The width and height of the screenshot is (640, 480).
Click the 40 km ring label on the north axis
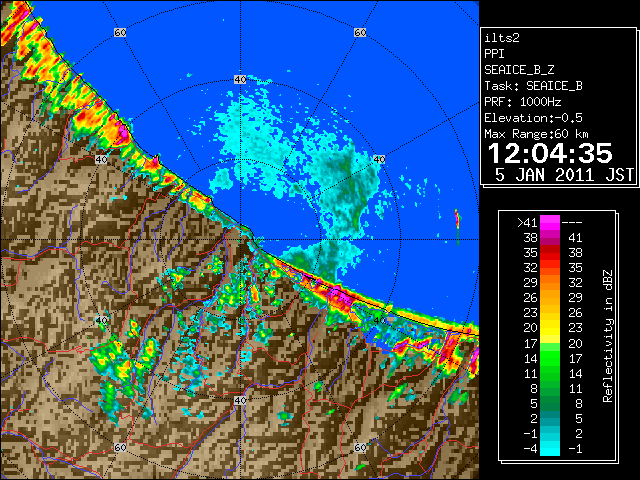[240, 79]
